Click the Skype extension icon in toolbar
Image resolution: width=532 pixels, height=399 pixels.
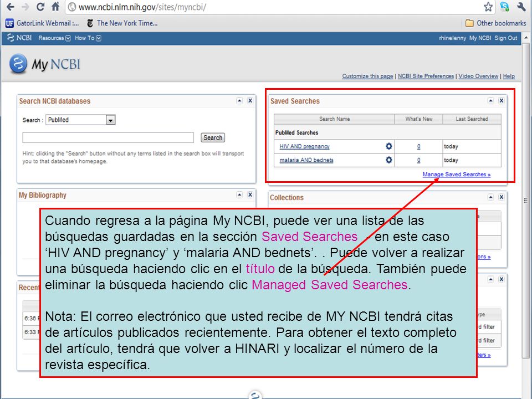tap(504, 7)
